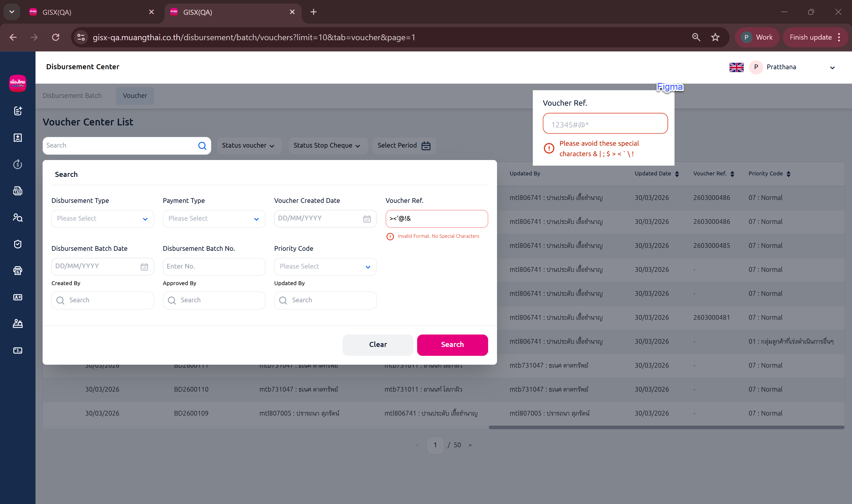Click the tax document sidebar icon
This screenshot has width=852, height=504.
pos(18,191)
